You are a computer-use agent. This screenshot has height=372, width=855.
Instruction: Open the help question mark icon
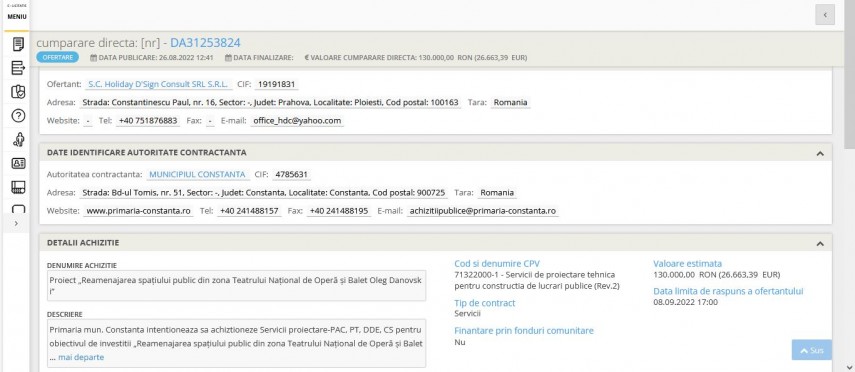18,116
